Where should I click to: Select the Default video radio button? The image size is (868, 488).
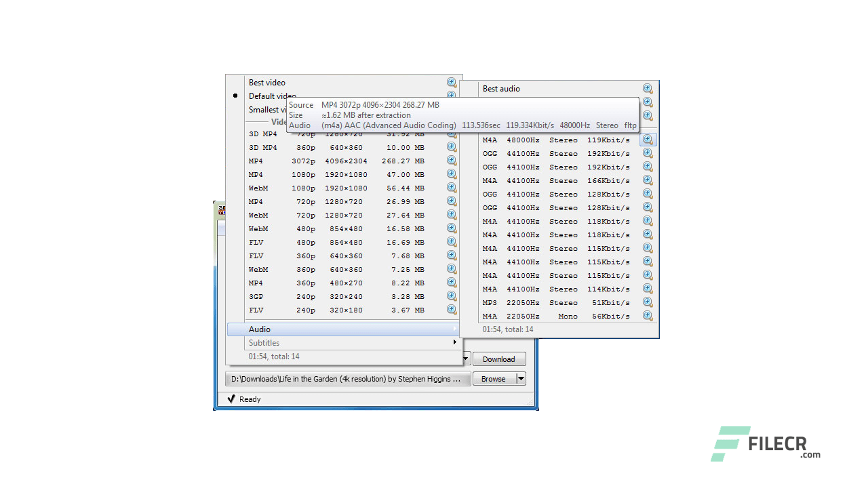pyautogui.click(x=235, y=96)
